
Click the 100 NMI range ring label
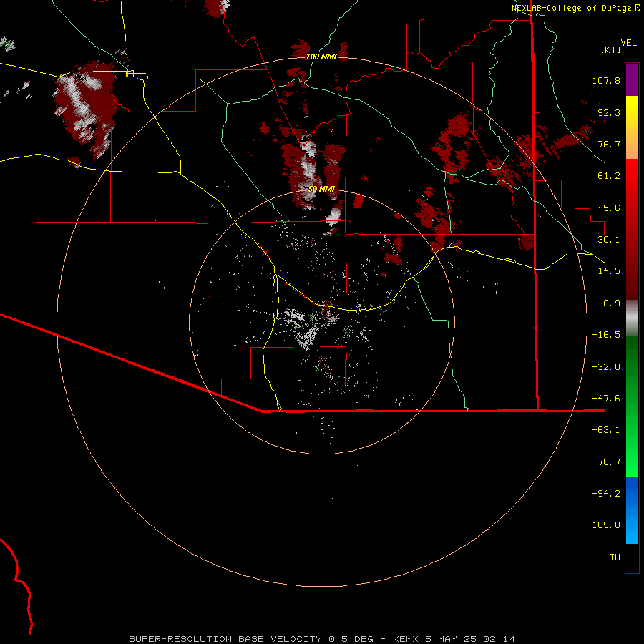pos(321,57)
